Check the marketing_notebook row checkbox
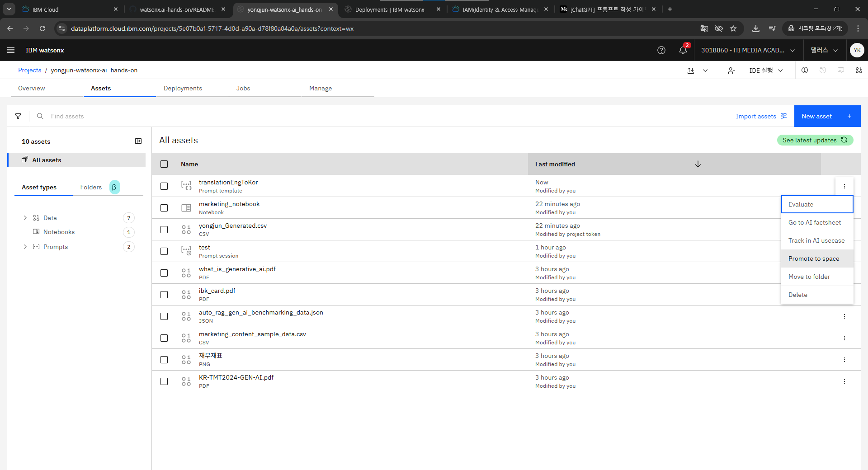Viewport: 868px width, 470px height. point(164,208)
